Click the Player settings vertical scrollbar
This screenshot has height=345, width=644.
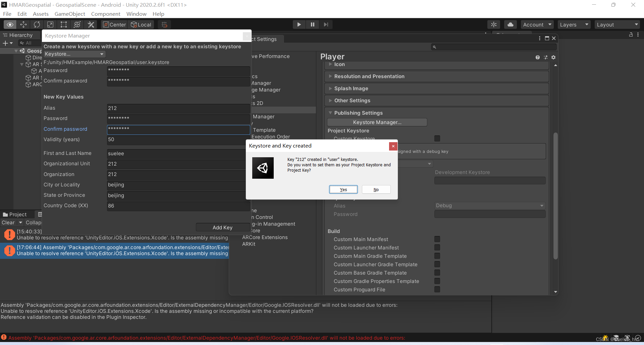tap(555, 196)
